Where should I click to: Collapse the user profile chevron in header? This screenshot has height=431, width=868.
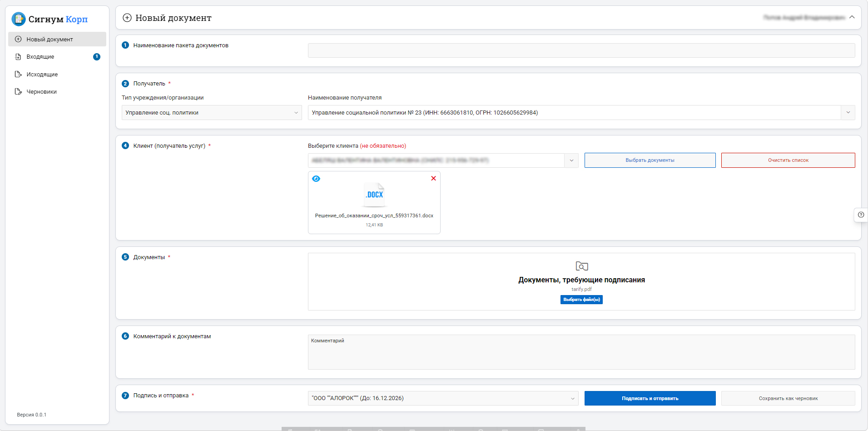(852, 17)
